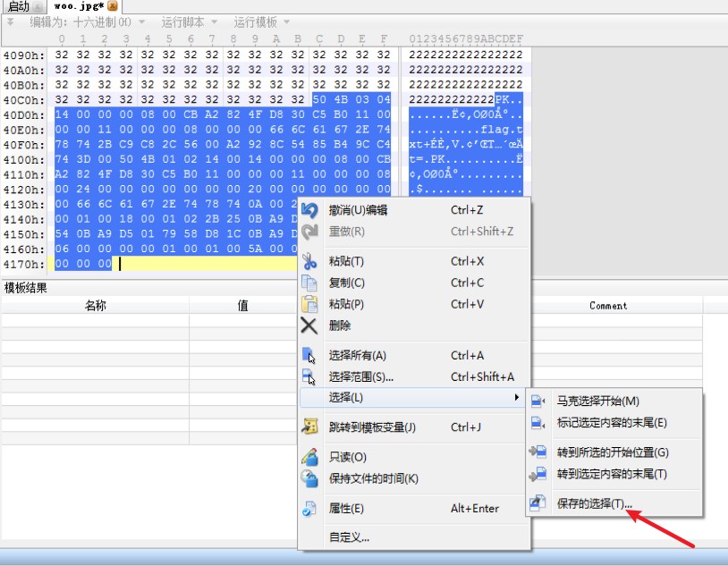Open the 编辑为 十六进制 dropdown
728x566 pixels.
click(x=85, y=25)
